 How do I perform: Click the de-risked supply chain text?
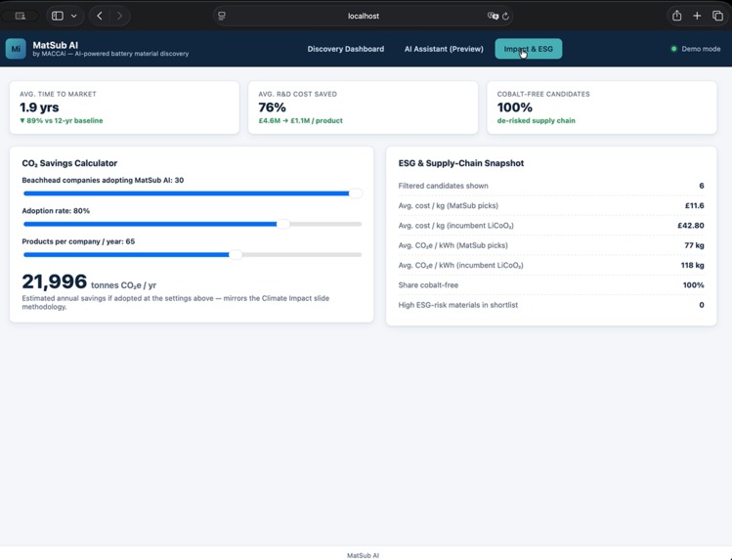click(536, 120)
